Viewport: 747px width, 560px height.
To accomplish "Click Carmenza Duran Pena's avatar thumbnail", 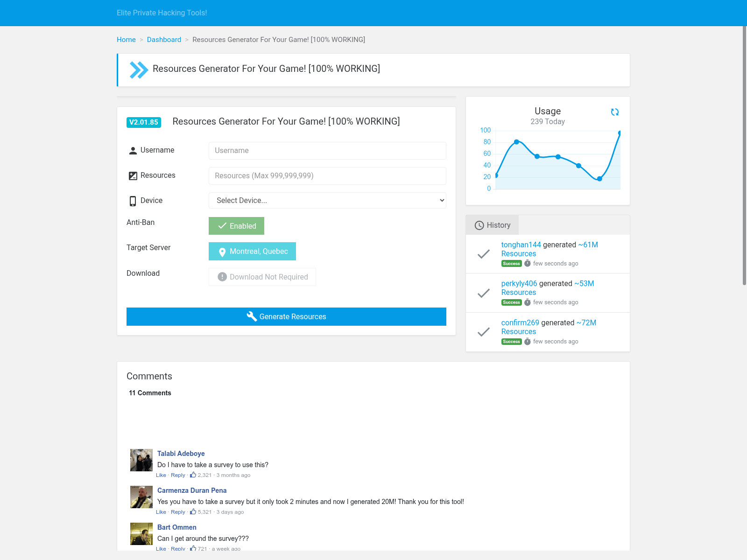I will [x=141, y=497].
